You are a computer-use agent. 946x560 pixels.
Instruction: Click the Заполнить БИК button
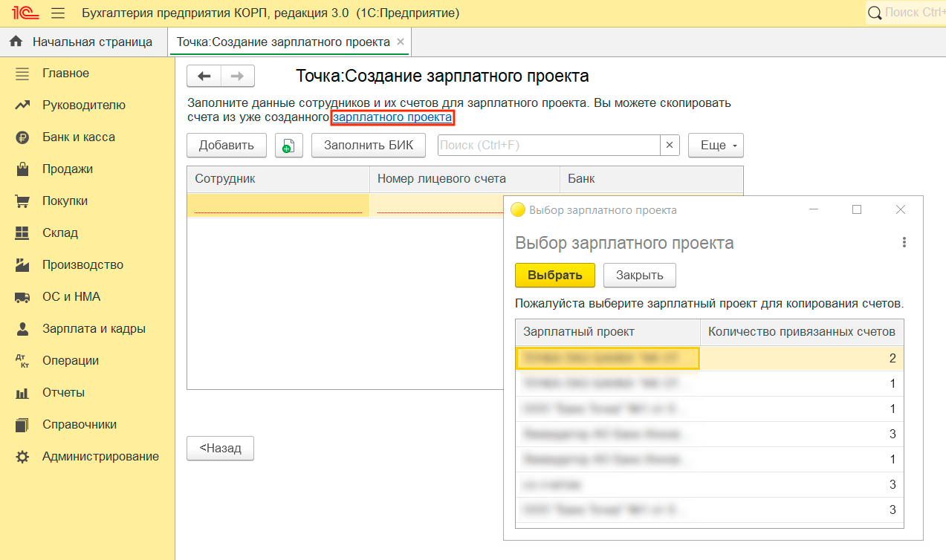tap(368, 146)
